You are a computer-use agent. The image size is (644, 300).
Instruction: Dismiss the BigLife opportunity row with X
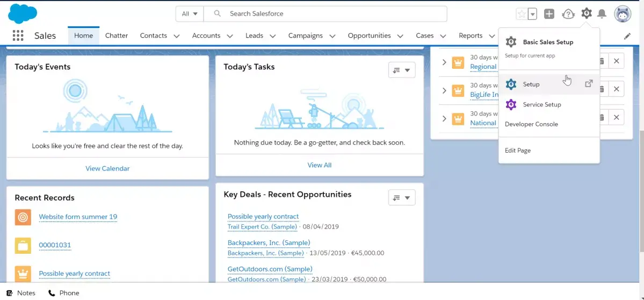point(617,89)
